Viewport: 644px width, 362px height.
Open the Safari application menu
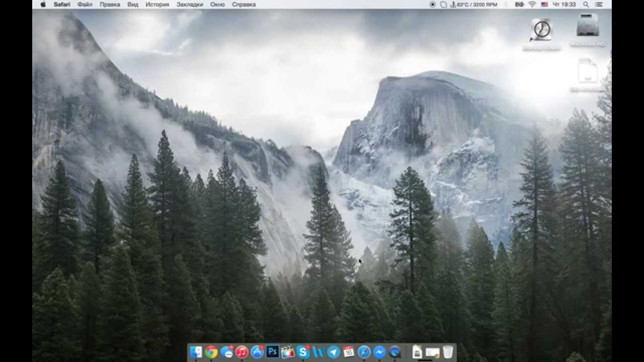(62, 4)
